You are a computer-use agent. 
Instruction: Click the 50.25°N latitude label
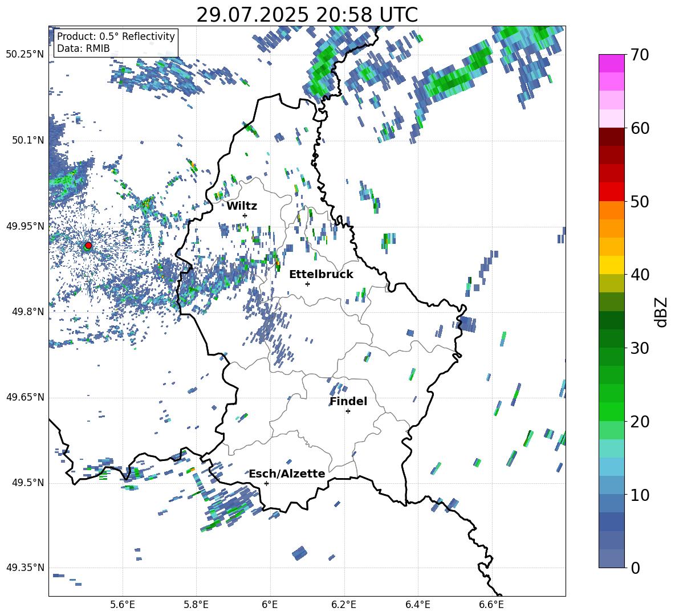tap(25, 55)
